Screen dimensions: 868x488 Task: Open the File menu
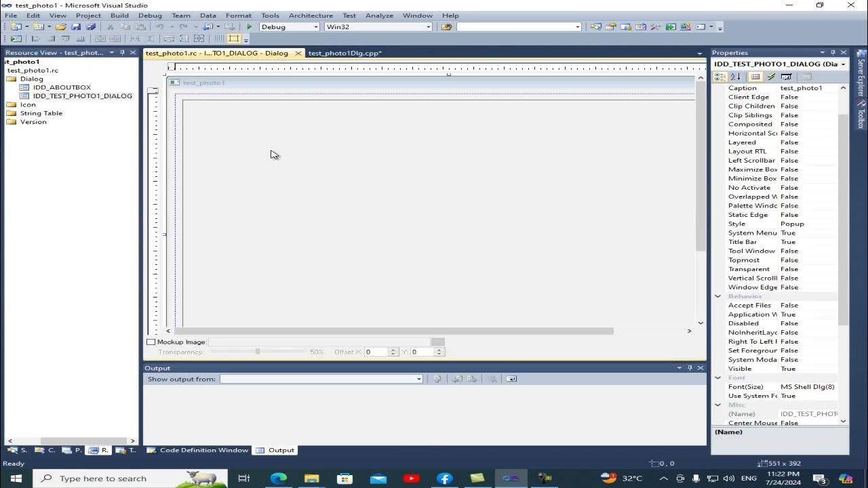coord(11,15)
